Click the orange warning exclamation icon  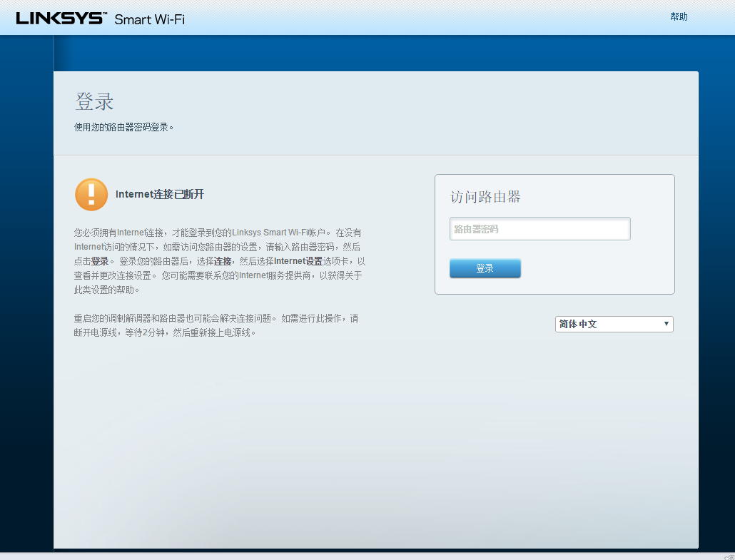(x=91, y=195)
